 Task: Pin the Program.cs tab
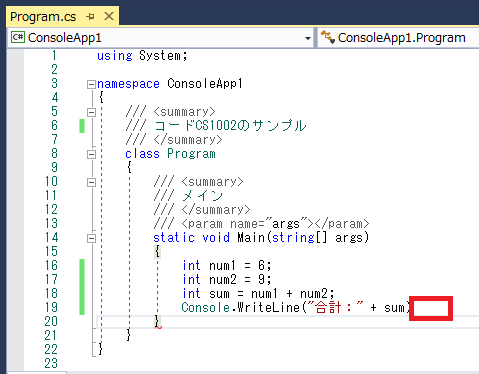90,16
